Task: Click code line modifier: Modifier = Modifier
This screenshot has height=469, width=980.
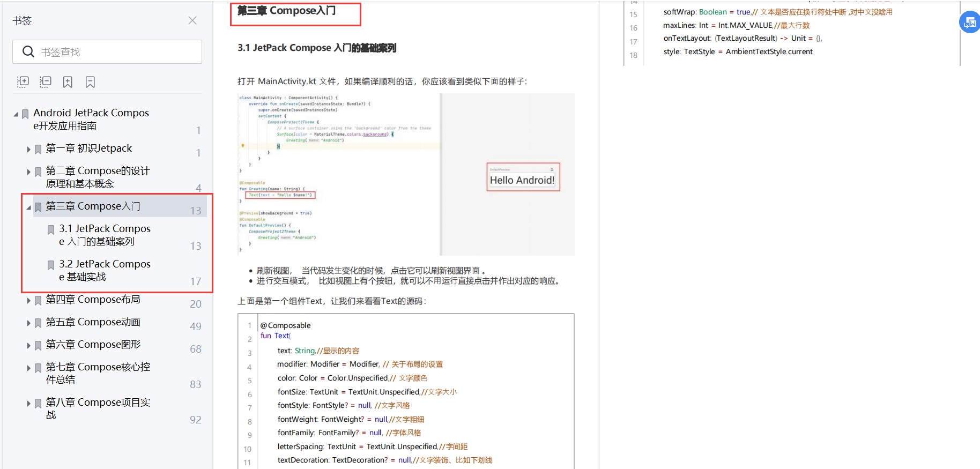Action: (x=360, y=364)
